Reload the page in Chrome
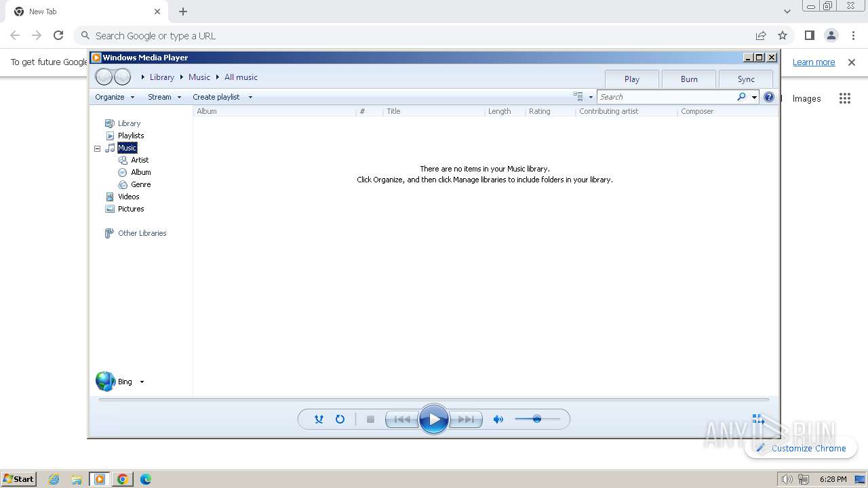Screen dimensions: 868x488 tap(58, 35)
